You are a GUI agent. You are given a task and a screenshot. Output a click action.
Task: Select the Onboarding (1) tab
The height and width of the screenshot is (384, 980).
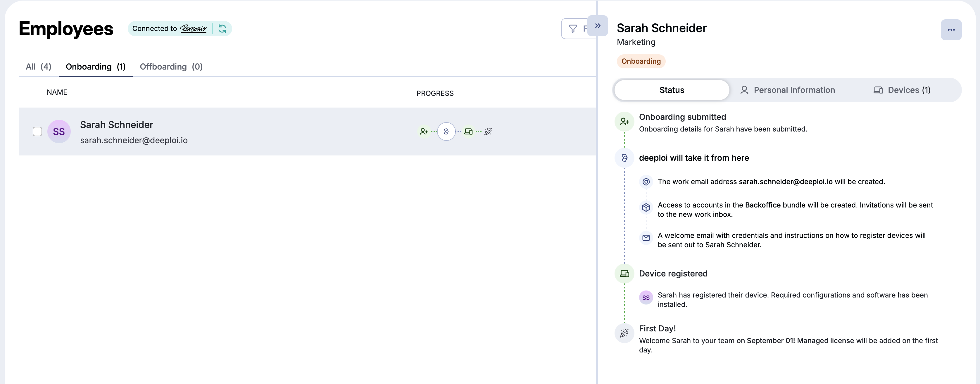click(x=96, y=67)
